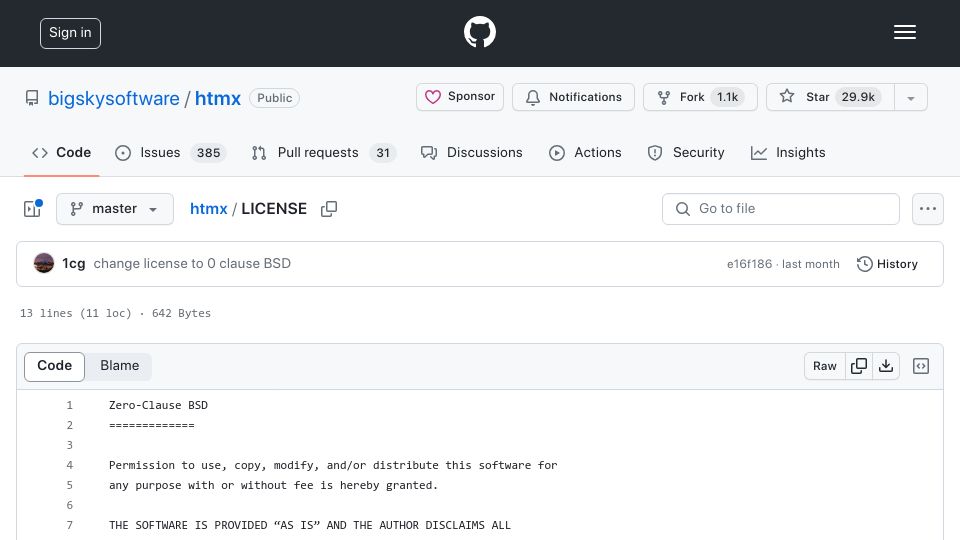
Task: Click the Sponsor heart button
Action: click(460, 97)
